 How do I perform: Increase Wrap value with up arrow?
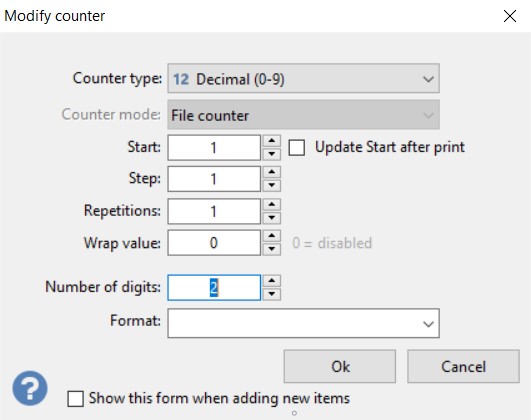tap(272, 236)
